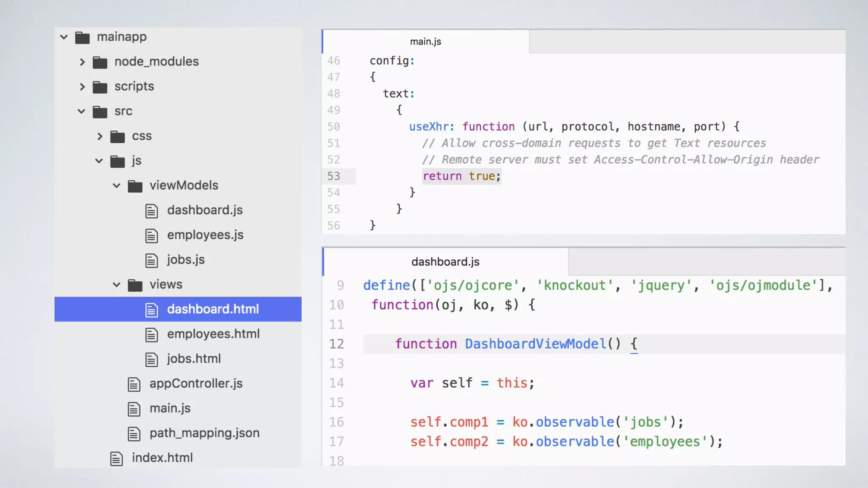Image resolution: width=868 pixels, height=488 pixels.
Task: Collapse the js folder chevron
Action: [99, 161]
